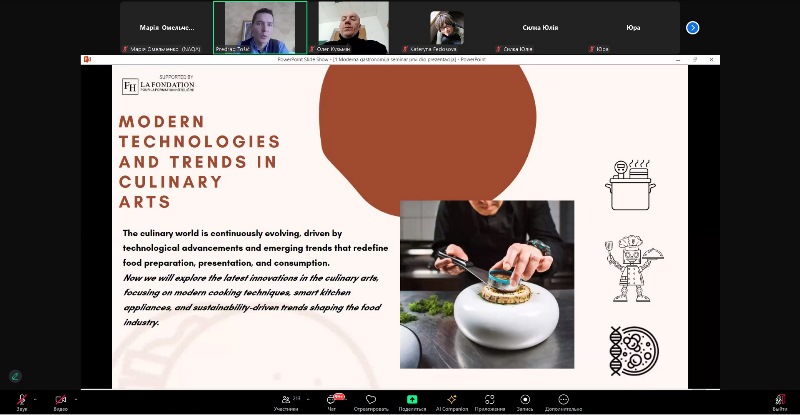Viewport: 800px width, 415px height.
Task: Select Kateryna Fedorova participant tile
Action: [447, 28]
